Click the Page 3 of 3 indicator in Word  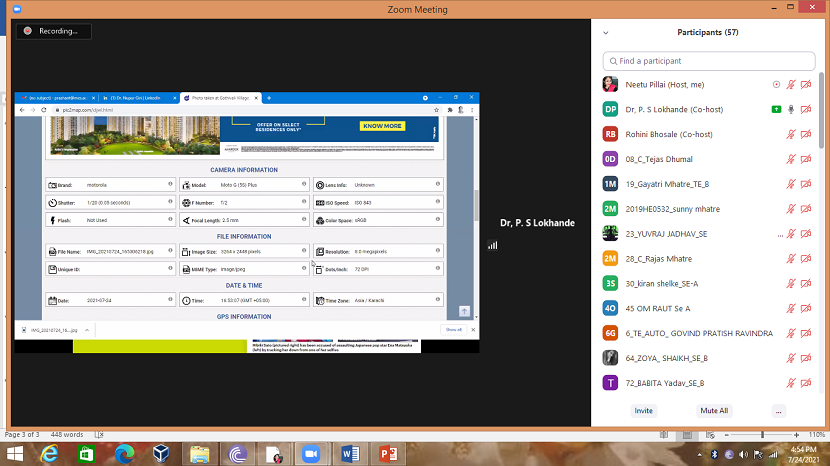click(22, 435)
